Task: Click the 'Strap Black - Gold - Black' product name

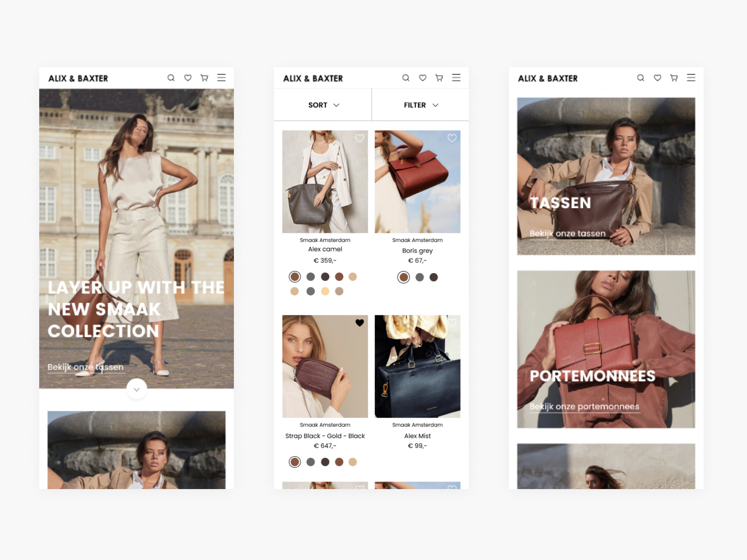Action: pyautogui.click(x=325, y=436)
